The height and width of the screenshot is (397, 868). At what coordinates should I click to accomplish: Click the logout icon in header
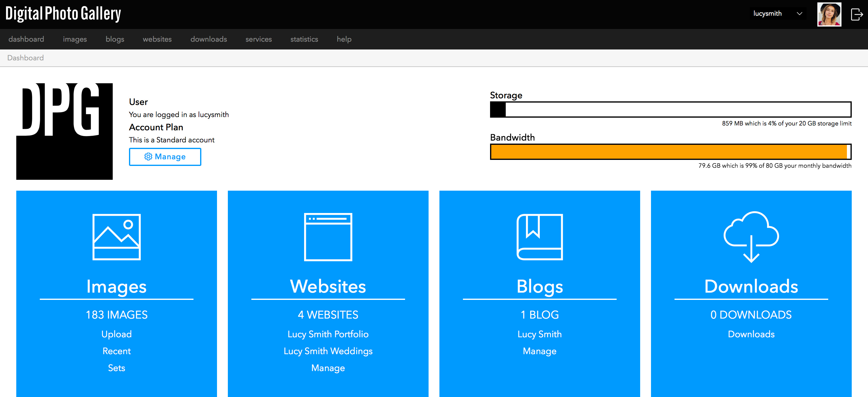[856, 14]
